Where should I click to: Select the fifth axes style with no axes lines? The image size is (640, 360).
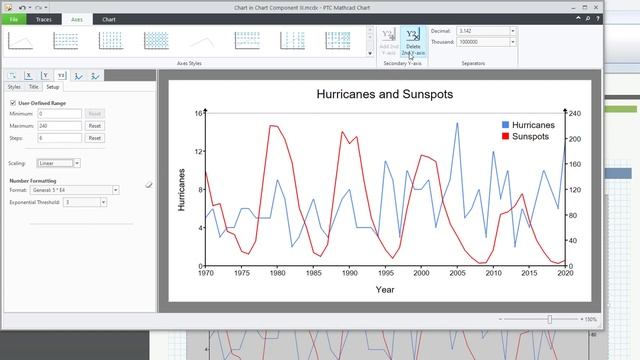(202, 41)
